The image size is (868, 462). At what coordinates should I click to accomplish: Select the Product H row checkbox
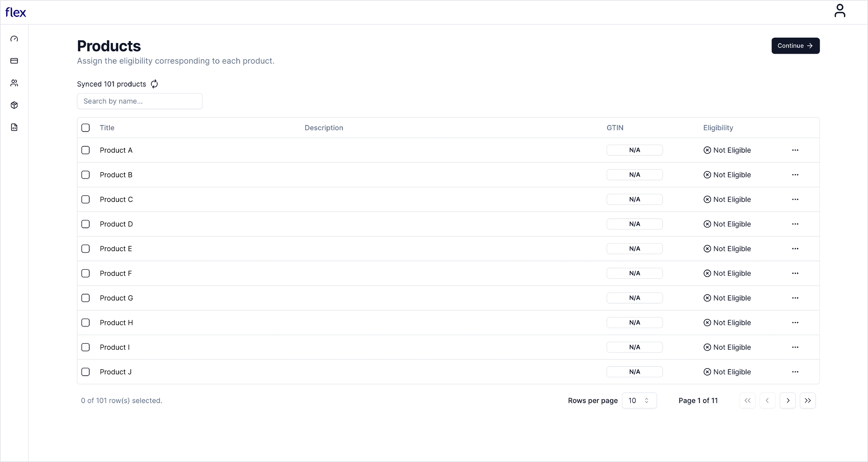[86, 322]
